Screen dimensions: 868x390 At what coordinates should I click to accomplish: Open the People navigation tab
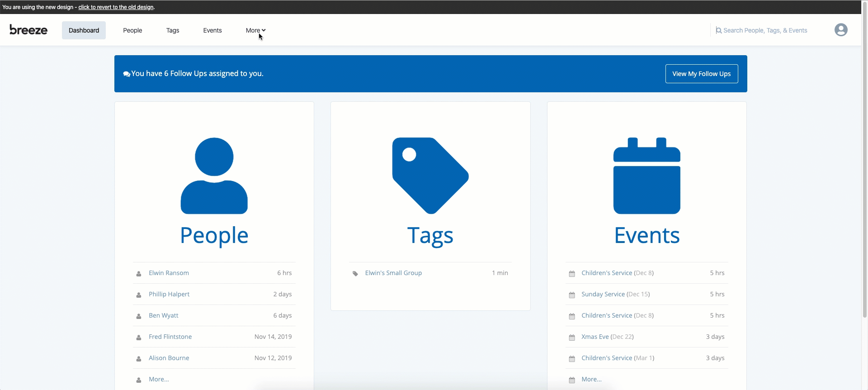(x=132, y=30)
